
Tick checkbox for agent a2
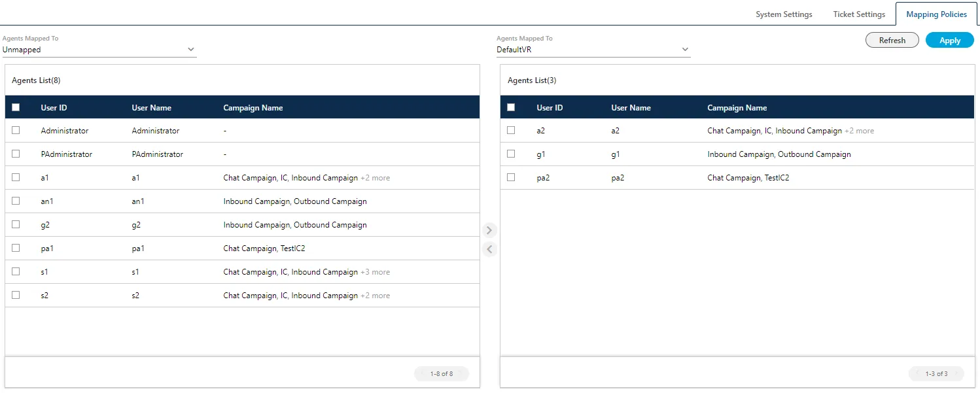(511, 130)
